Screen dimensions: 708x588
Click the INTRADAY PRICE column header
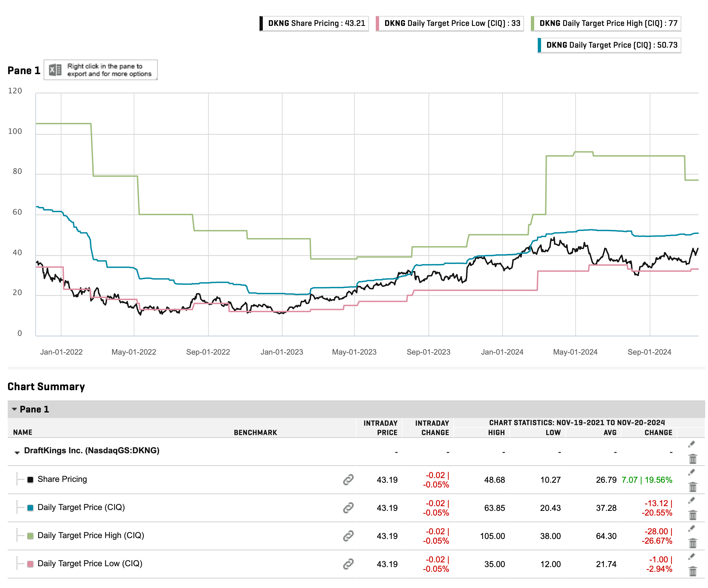(x=380, y=428)
